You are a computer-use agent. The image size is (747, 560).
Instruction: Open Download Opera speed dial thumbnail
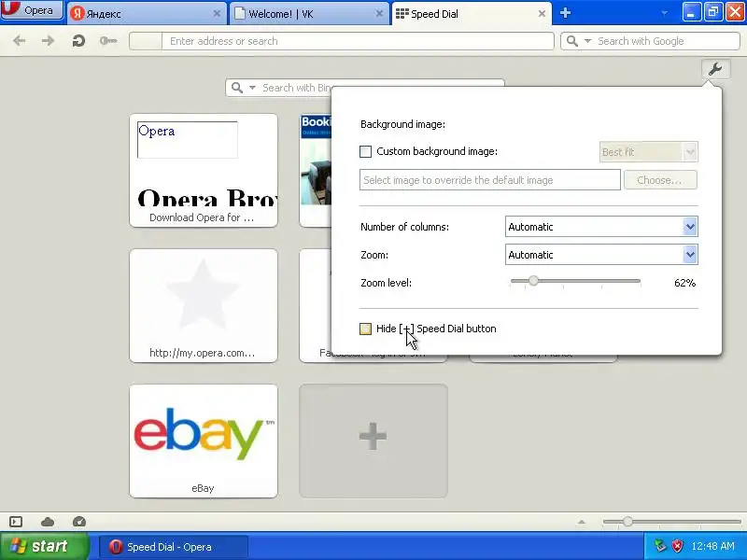tap(204, 171)
